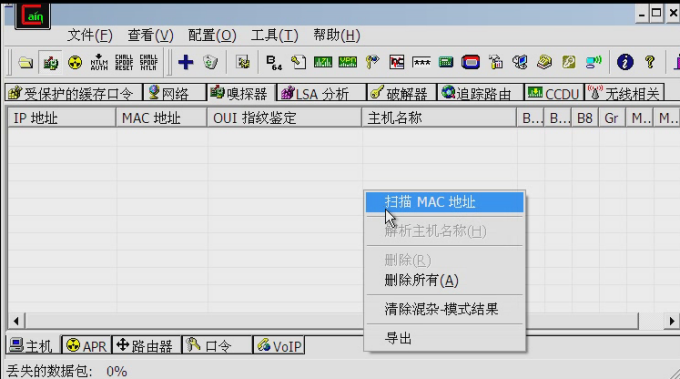Click the olive key square toolbar icon
Screen dimensions: 680x379
(569, 62)
